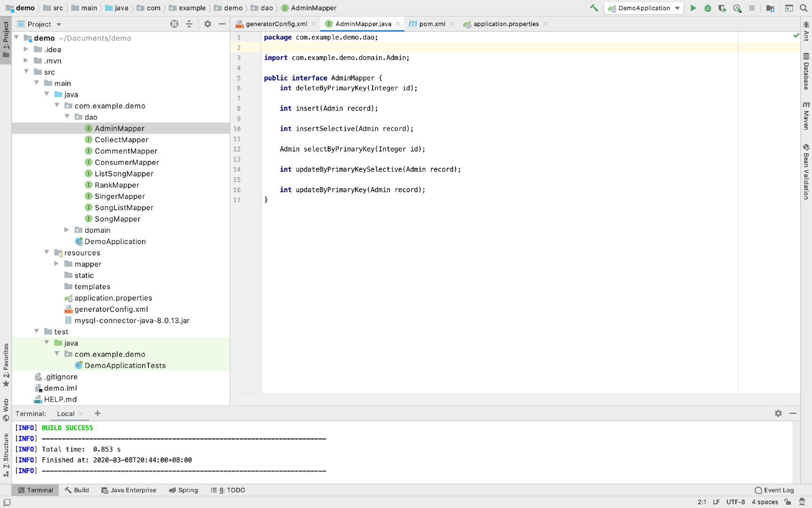Collapse all in Project panel
The width and height of the screenshot is (812, 508).
[x=189, y=24]
